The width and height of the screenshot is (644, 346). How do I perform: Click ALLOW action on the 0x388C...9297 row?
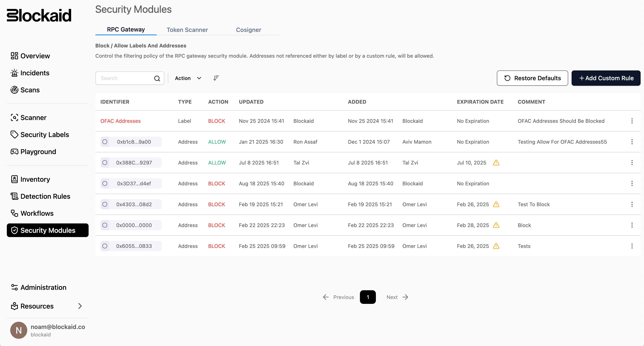(x=217, y=163)
